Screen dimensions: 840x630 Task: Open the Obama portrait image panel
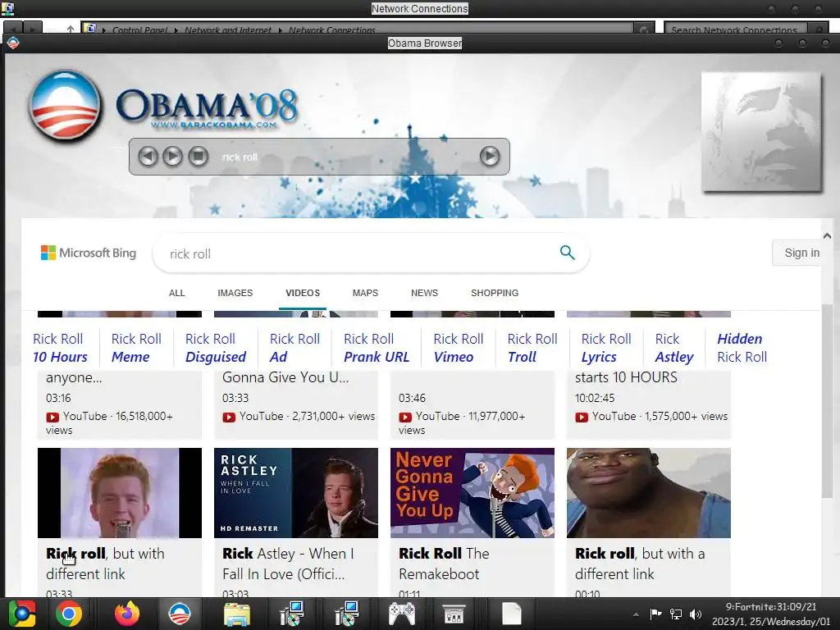pyautogui.click(x=762, y=132)
